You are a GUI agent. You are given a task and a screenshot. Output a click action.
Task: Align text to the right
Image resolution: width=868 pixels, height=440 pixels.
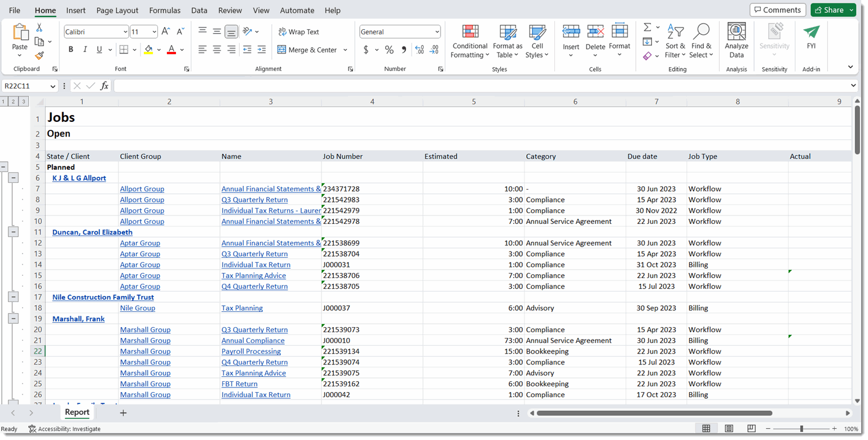click(x=231, y=50)
